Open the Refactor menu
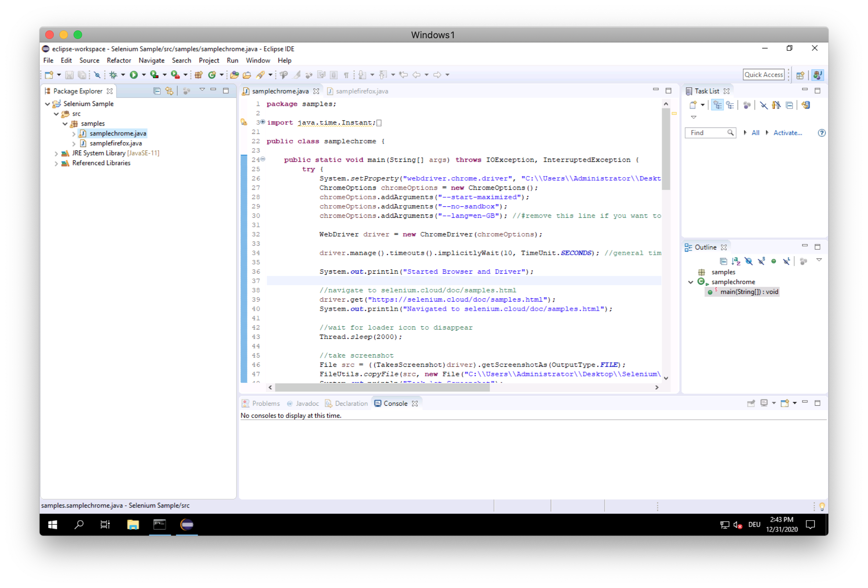 [118, 60]
